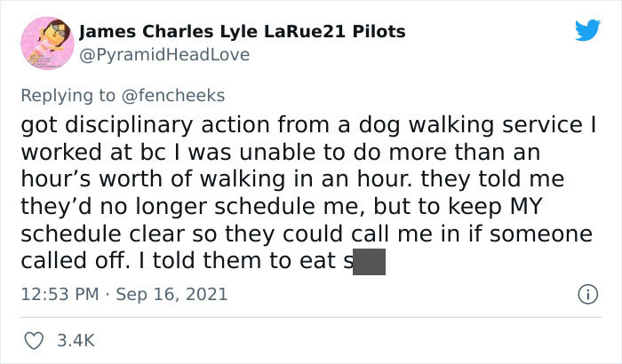Click the divider line above likes
The image size is (622, 364).
(x=311, y=317)
